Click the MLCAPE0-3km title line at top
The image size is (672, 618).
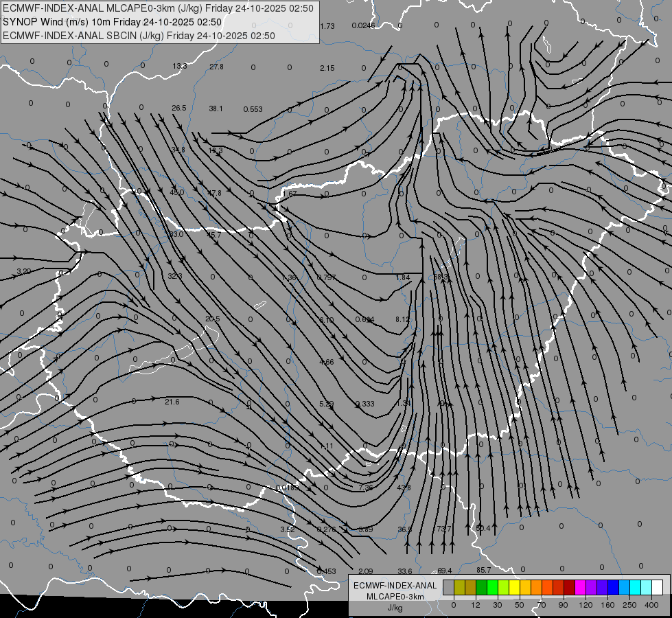click(x=158, y=8)
